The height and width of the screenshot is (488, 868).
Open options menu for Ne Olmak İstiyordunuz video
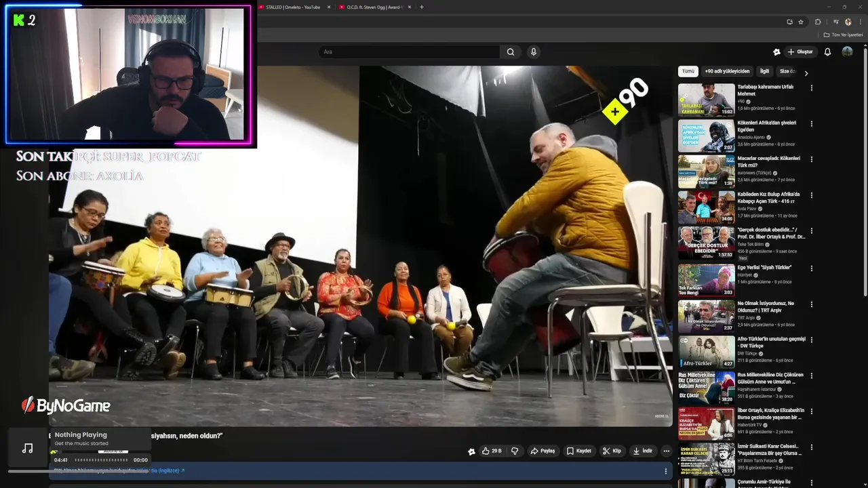811,304
